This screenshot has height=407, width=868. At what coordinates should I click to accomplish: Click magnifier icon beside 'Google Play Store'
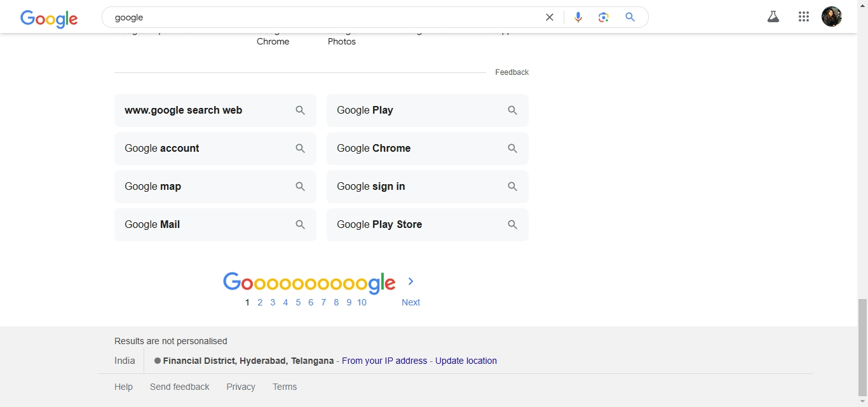[x=513, y=225]
